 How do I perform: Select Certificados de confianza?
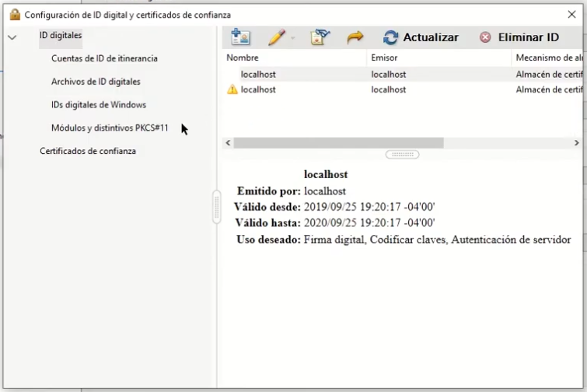coord(88,151)
